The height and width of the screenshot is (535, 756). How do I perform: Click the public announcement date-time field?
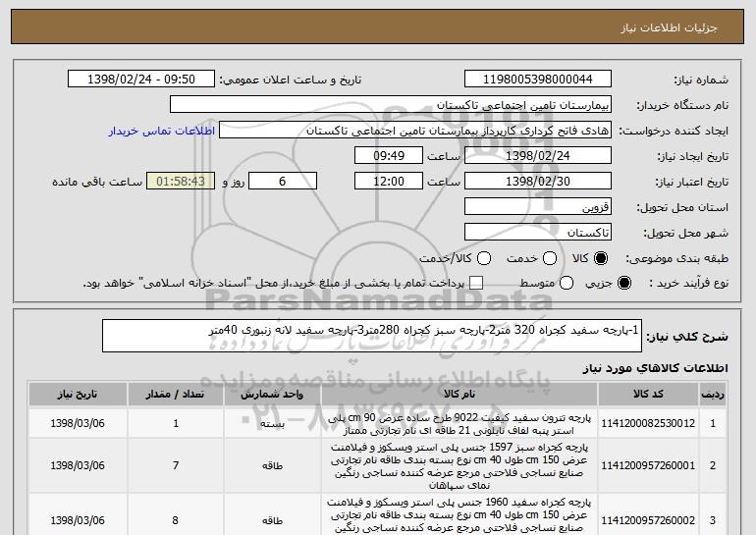click(141, 80)
